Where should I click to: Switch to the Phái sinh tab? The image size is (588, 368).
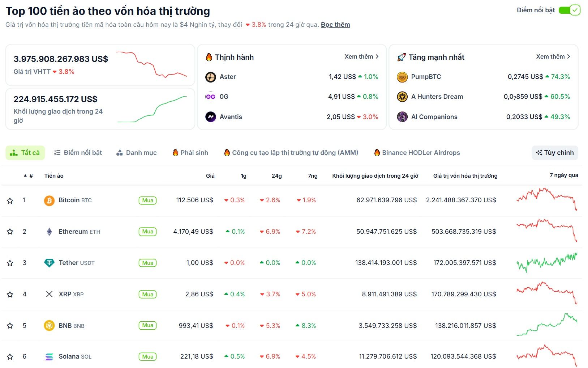pyautogui.click(x=191, y=152)
